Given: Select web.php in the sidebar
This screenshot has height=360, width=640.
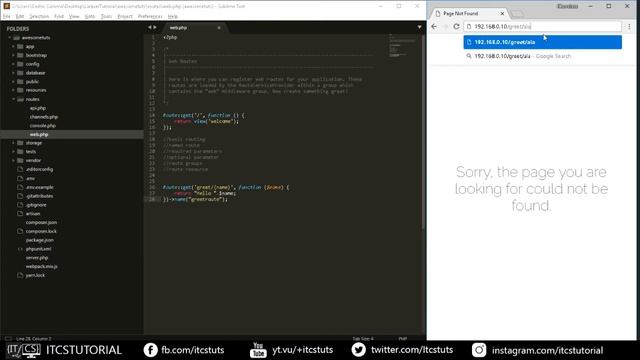Looking at the screenshot, I should [39, 134].
